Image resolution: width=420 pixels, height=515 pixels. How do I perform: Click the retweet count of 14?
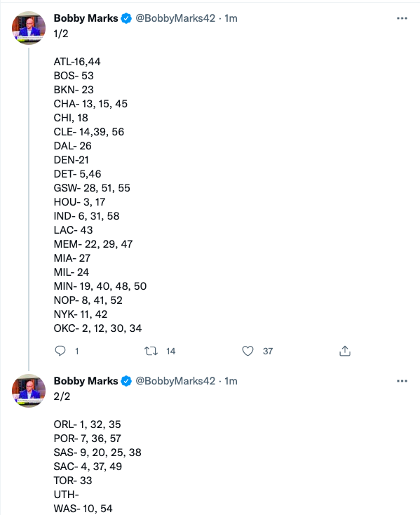170,352
